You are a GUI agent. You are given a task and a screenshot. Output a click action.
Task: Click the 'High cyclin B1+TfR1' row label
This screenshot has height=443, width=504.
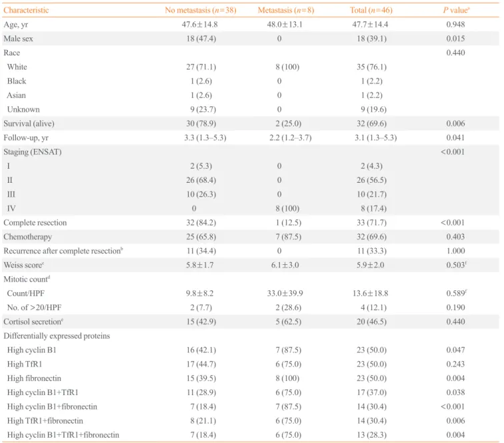[x=43, y=393]
